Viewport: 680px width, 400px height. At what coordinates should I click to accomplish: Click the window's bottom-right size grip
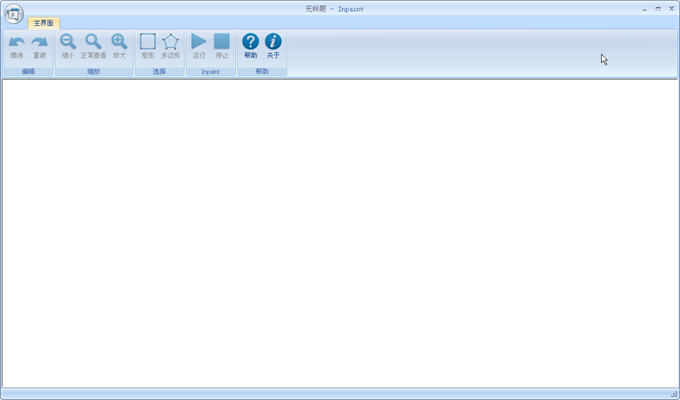(674, 394)
